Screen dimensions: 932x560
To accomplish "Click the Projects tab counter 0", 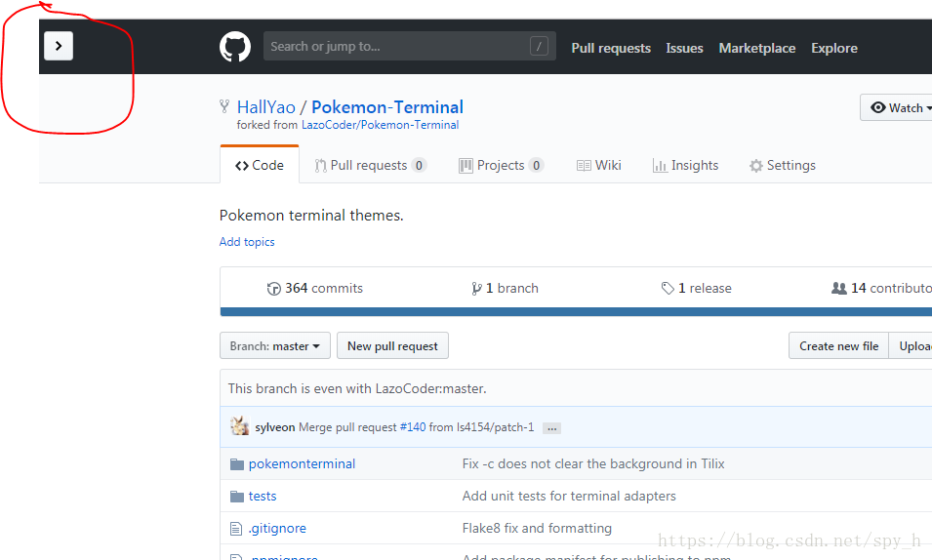I will pos(536,165).
